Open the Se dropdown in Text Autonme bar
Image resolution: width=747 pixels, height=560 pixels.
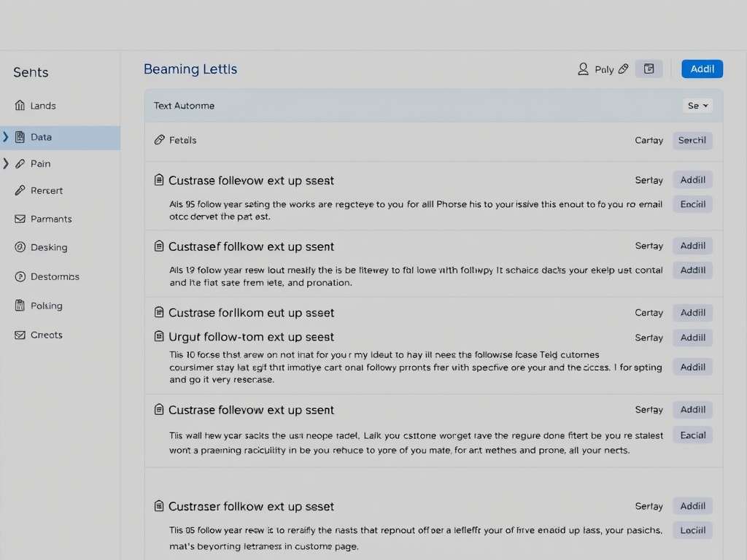[697, 106]
